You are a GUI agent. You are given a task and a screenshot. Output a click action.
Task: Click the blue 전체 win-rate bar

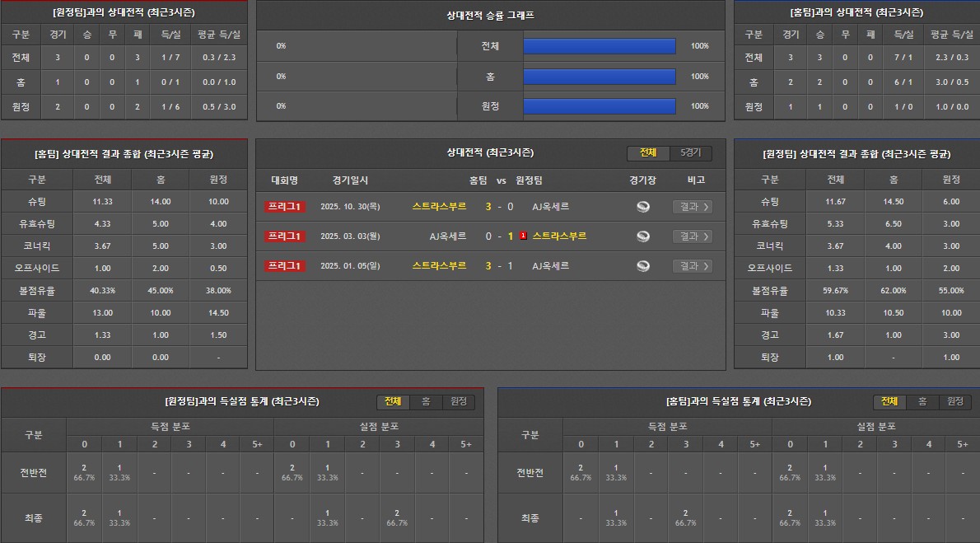click(599, 46)
